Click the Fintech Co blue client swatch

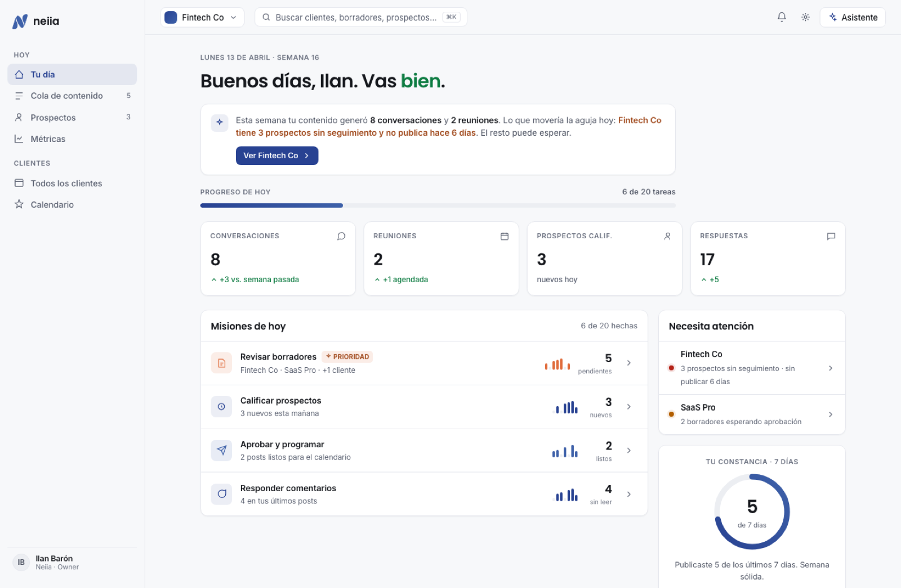click(x=171, y=17)
